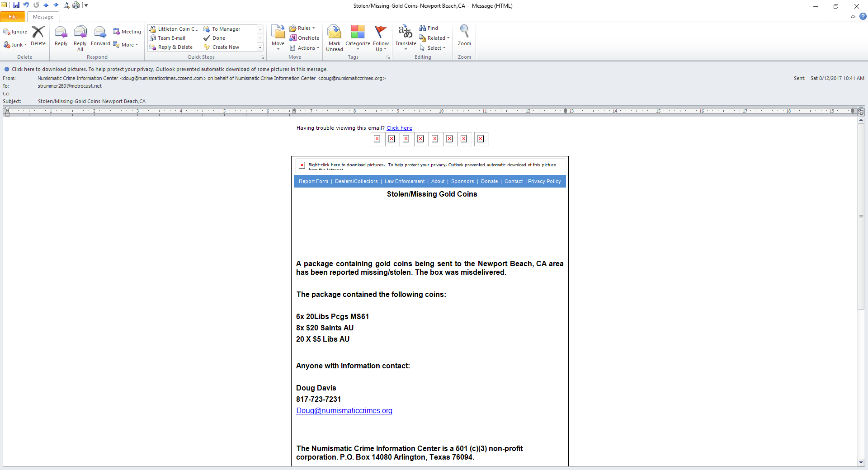Select the Message ribbon tab
Image resolution: width=868 pixels, height=470 pixels.
43,17
